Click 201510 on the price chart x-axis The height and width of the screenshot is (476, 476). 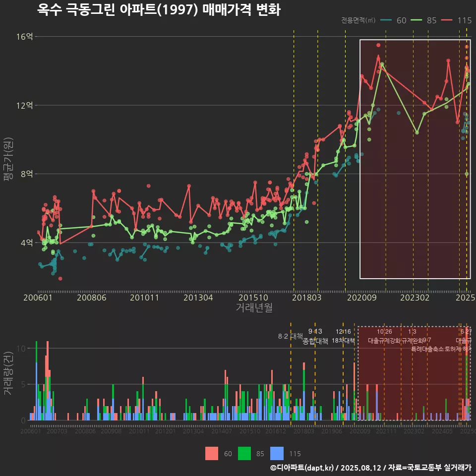coord(253,297)
